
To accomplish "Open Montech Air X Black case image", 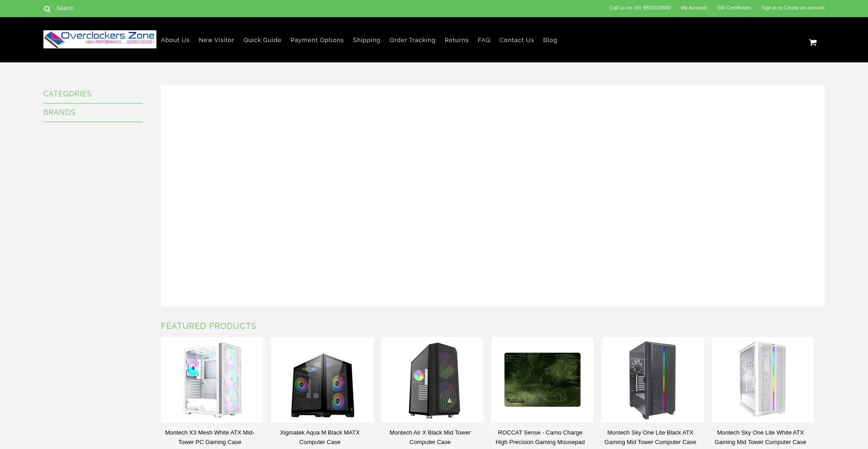I will click(x=432, y=380).
